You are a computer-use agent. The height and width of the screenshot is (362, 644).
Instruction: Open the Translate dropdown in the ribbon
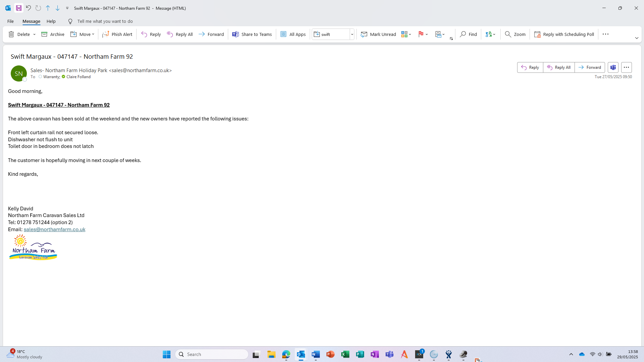pyautogui.click(x=490, y=34)
